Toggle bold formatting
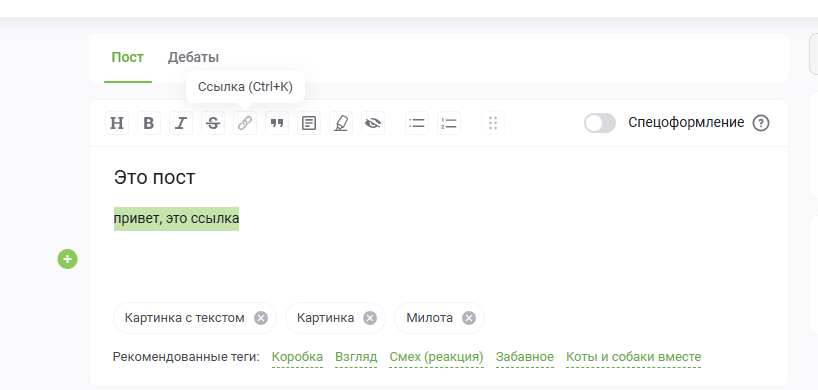Image resolution: width=818 pixels, height=390 pixels. pyautogui.click(x=149, y=123)
